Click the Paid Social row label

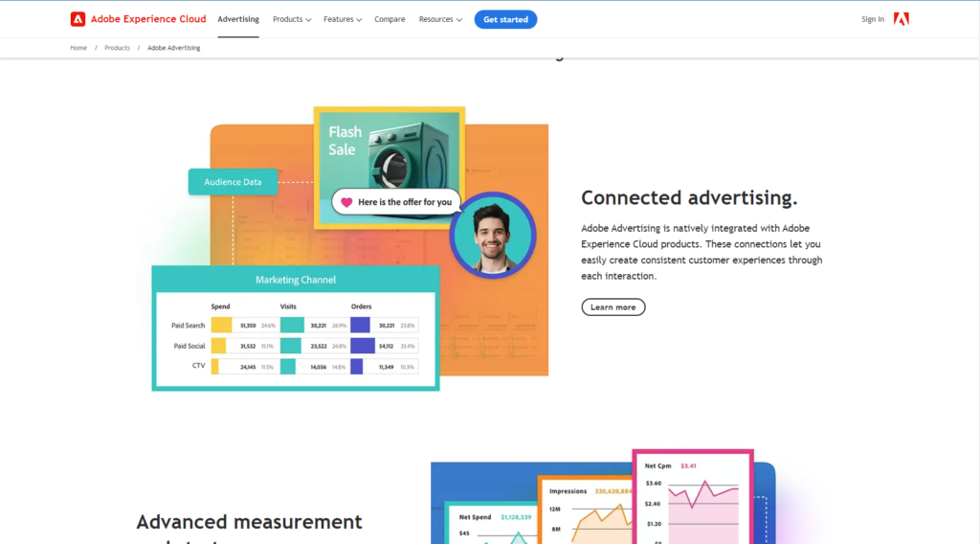189,346
